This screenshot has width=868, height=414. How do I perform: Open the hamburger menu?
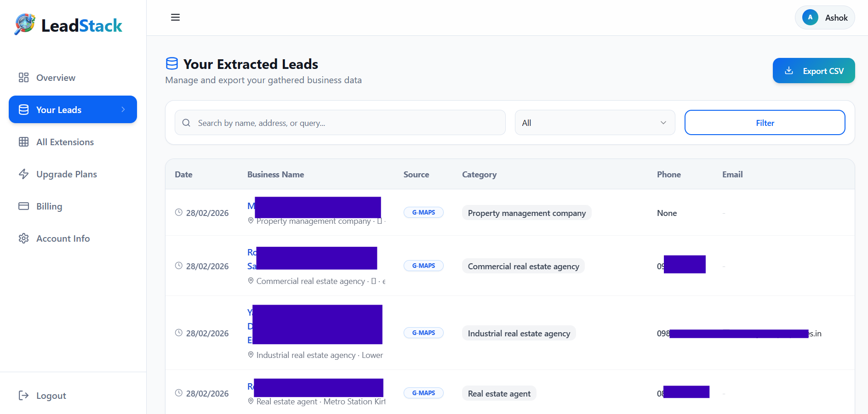click(x=175, y=17)
